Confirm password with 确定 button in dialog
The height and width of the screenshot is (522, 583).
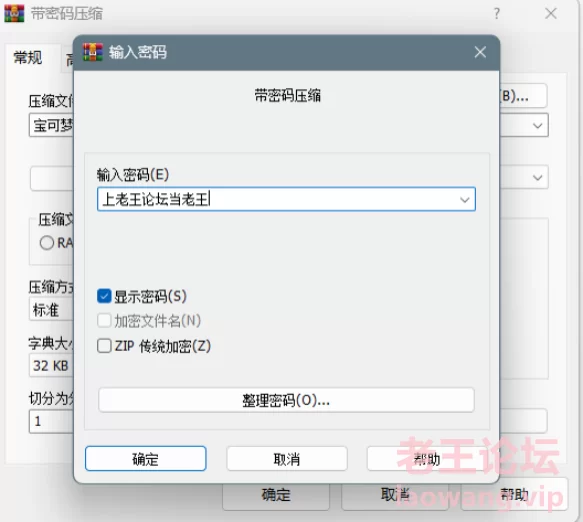coord(145,459)
